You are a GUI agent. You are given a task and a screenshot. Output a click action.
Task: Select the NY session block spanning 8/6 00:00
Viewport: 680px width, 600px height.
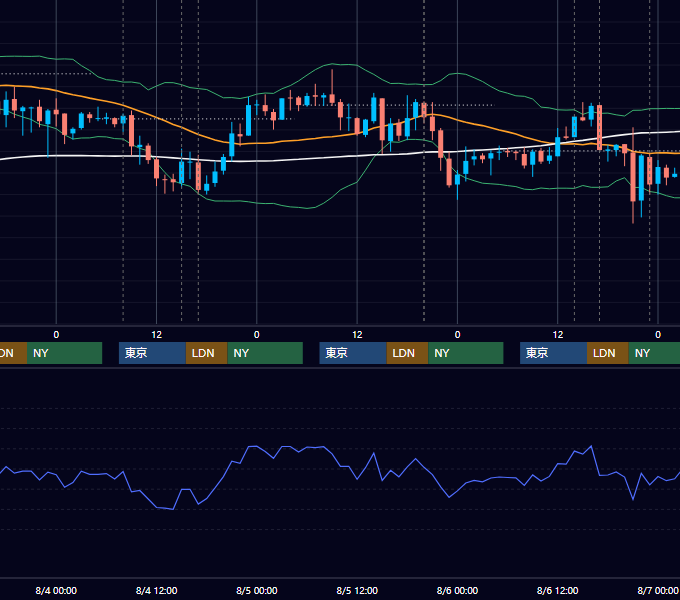pyautogui.click(x=466, y=353)
